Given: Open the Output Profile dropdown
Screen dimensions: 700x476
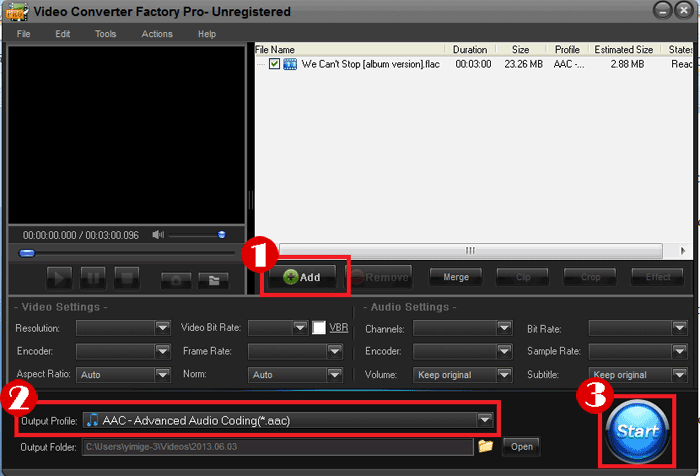Looking at the screenshot, I should click(x=484, y=420).
